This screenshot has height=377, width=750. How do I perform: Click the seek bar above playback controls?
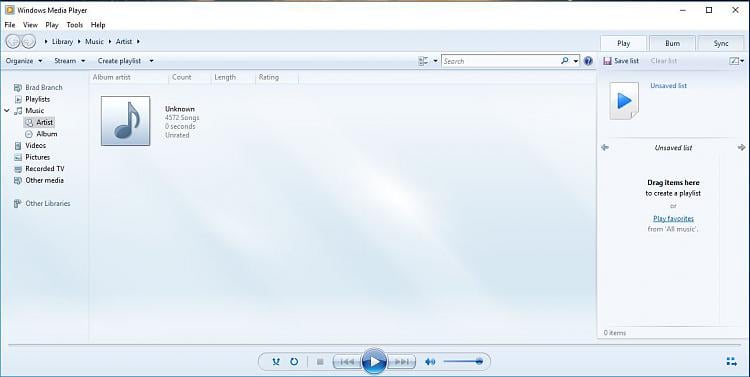click(374, 344)
